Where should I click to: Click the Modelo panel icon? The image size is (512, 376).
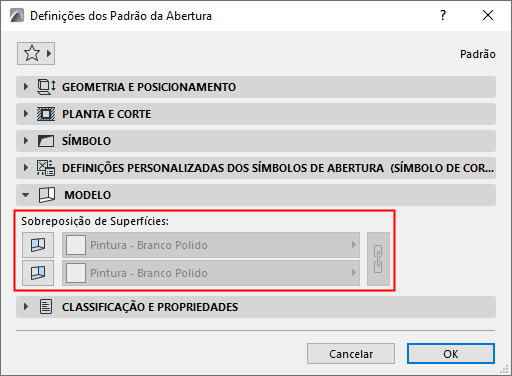coord(47,195)
